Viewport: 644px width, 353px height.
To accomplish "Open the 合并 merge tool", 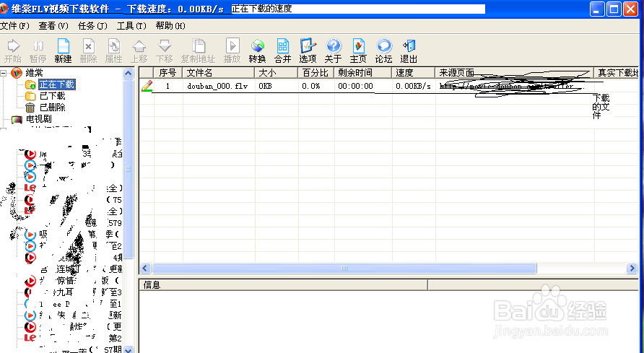I will 282,46.
